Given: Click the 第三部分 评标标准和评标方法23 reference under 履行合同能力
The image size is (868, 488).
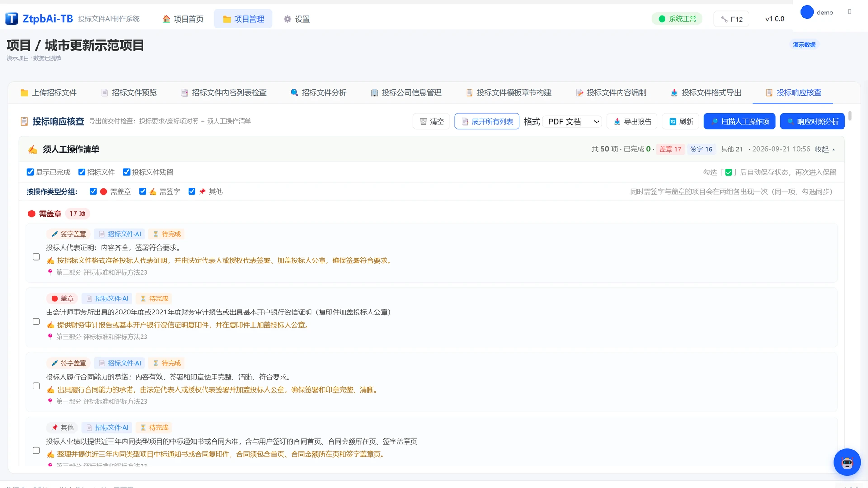Looking at the screenshot, I should click(x=101, y=402).
